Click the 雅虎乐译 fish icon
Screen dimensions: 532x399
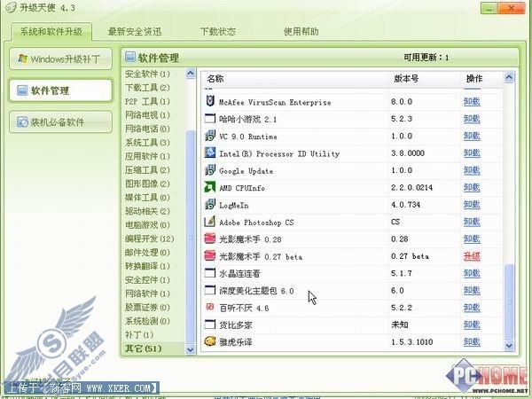[x=210, y=341]
